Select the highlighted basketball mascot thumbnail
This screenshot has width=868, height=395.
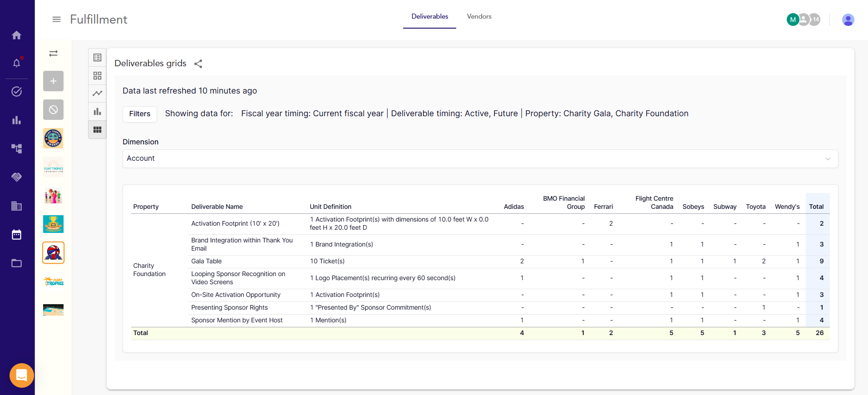[x=53, y=253]
